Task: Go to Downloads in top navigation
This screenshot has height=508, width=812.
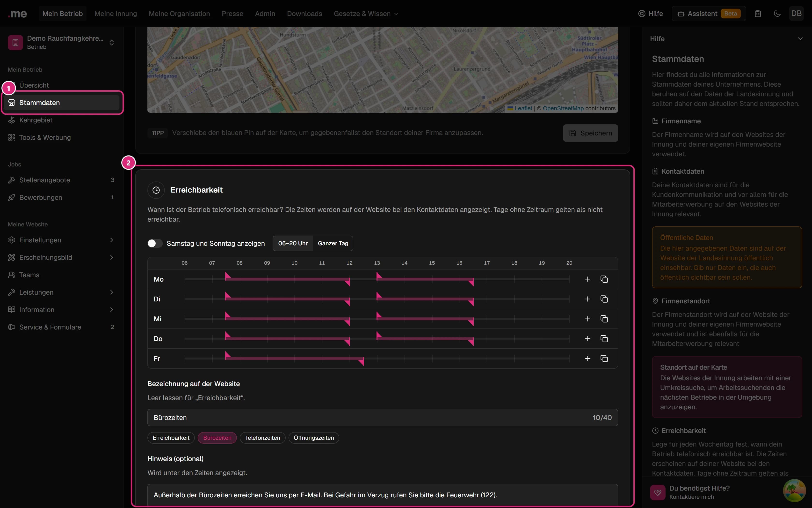Action: tap(304, 14)
